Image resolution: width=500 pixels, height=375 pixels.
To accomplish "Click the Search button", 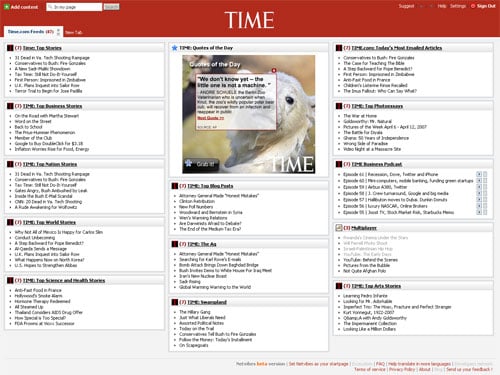I will (111, 7).
